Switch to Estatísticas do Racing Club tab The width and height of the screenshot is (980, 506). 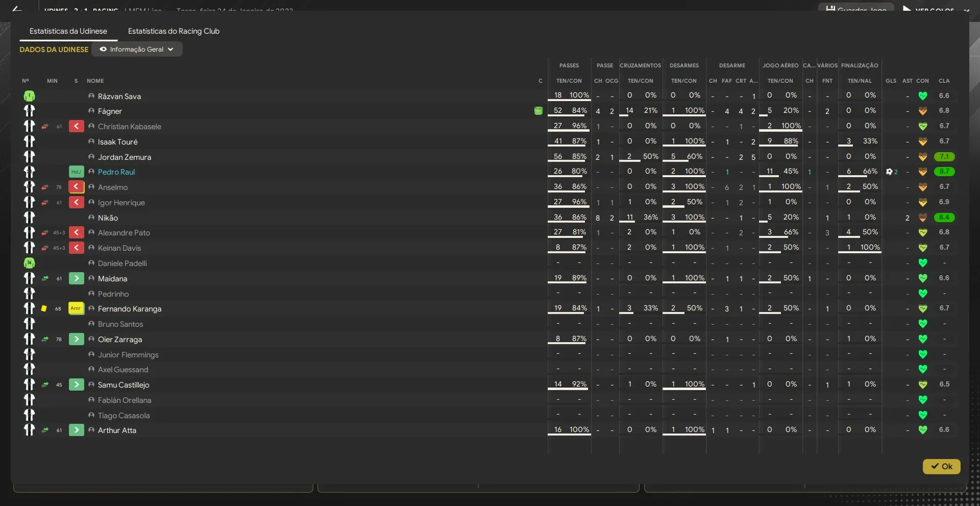pos(174,31)
